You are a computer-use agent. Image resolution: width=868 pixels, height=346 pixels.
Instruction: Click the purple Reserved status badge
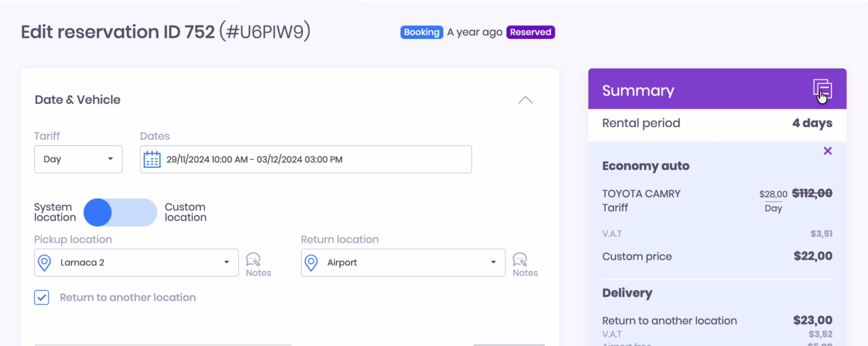pos(530,32)
